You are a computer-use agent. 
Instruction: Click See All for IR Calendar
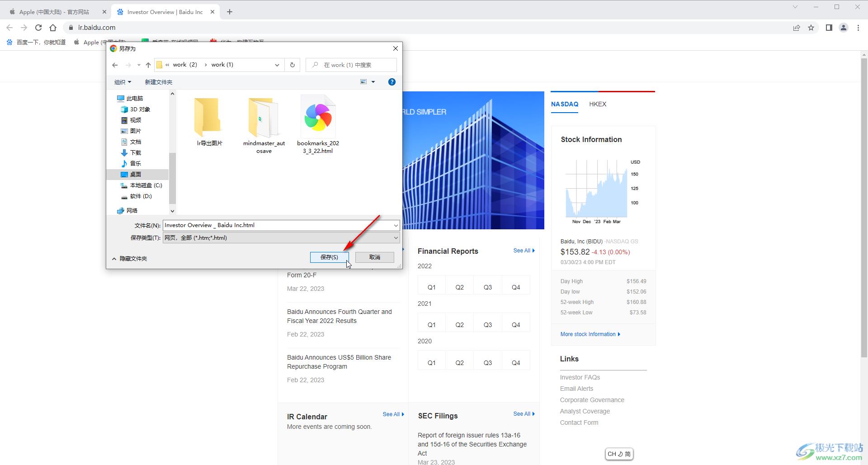393,414
